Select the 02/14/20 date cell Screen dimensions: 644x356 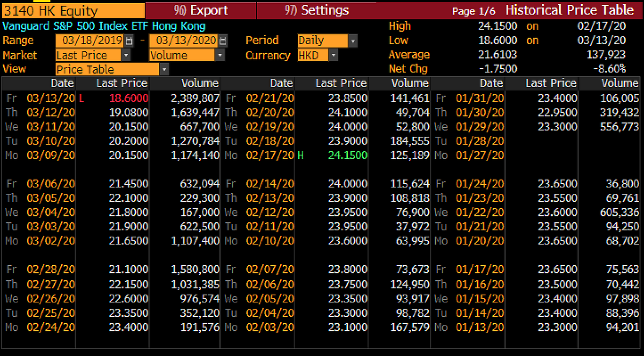270,184
